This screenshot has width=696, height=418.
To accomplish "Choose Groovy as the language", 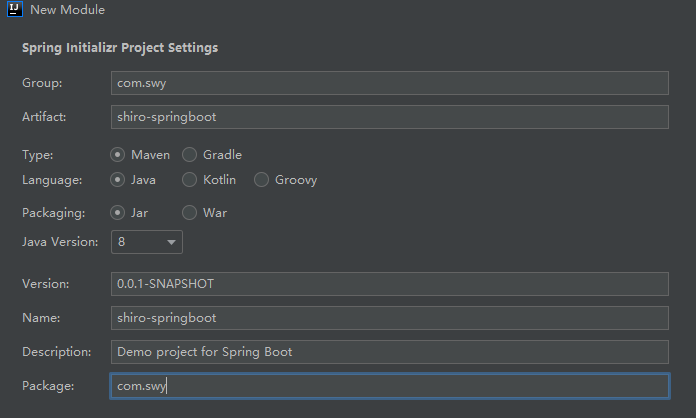I will tap(262, 180).
